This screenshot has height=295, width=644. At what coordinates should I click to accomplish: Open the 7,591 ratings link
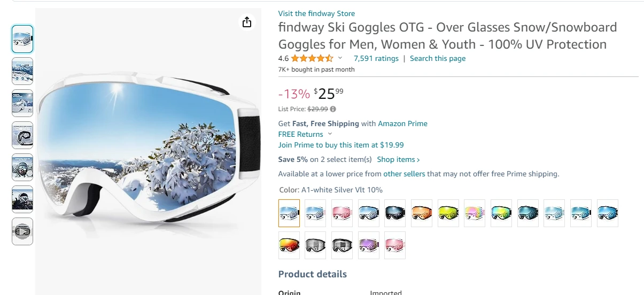[376, 58]
